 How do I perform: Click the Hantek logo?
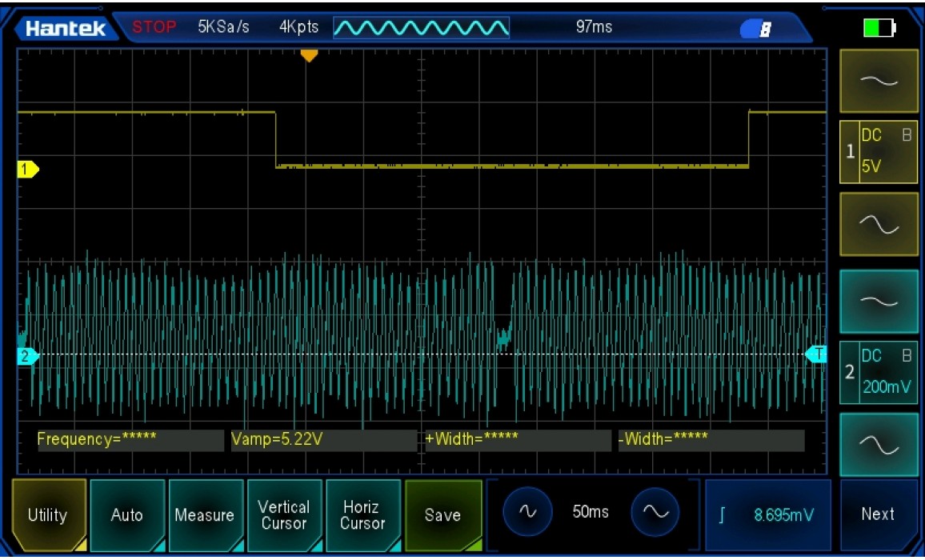(x=66, y=29)
